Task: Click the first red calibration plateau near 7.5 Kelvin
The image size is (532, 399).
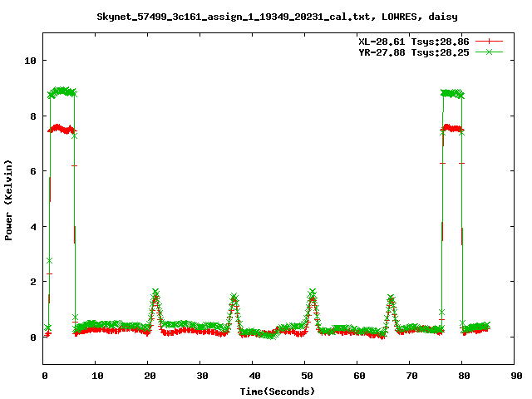Action: 62,129
